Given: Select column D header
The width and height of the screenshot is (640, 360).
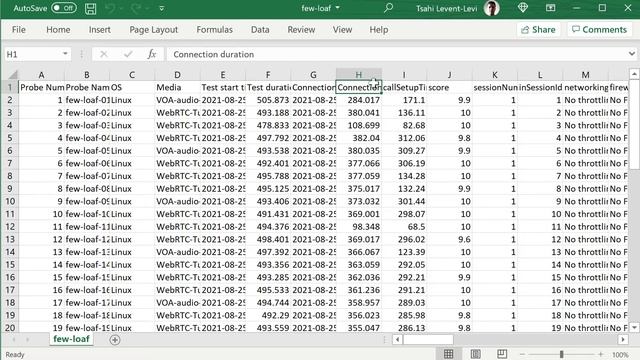Looking at the screenshot, I should click(x=177, y=75).
